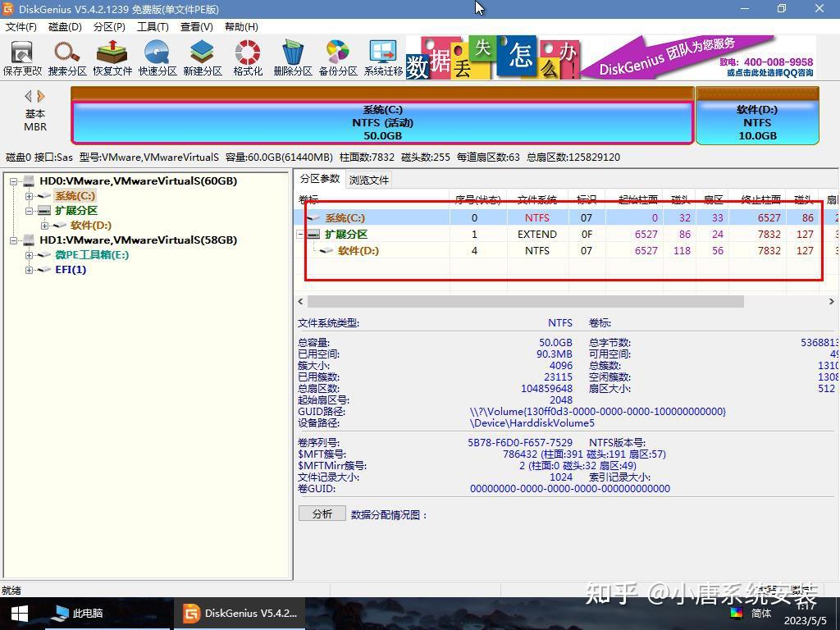Click the 分析 button
Viewport: 840px width, 630px height.
click(322, 514)
